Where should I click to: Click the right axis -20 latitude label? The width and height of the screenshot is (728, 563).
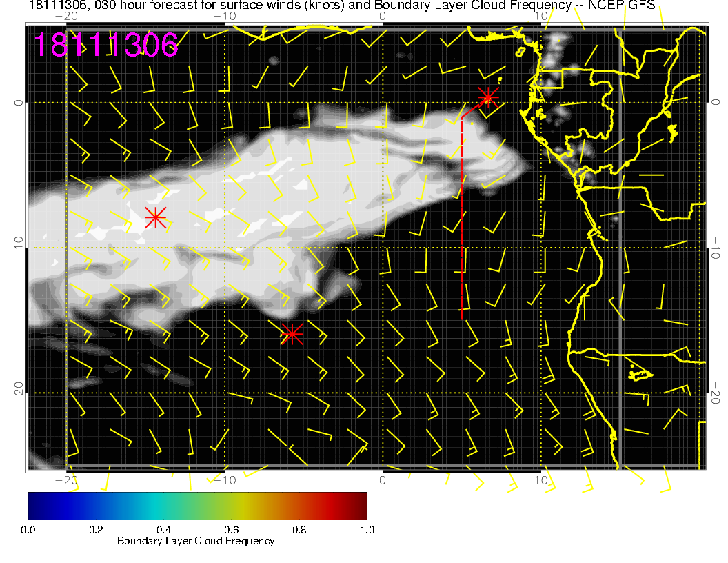(x=716, y=393)
